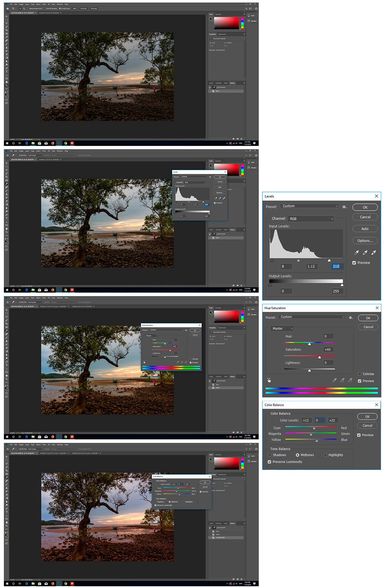Click highlight input field showing 210 in enlarged Levels
385x588 pixels.
click(336, 266)
